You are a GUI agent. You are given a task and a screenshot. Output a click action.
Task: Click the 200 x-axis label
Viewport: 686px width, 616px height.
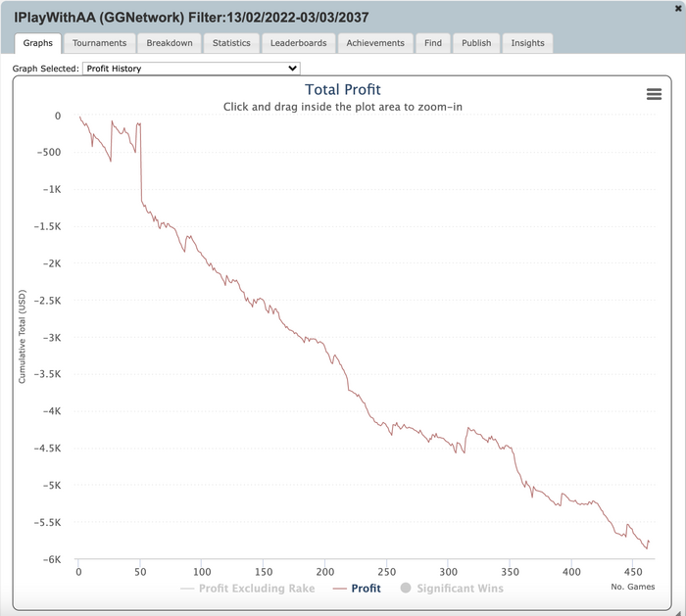325,572
